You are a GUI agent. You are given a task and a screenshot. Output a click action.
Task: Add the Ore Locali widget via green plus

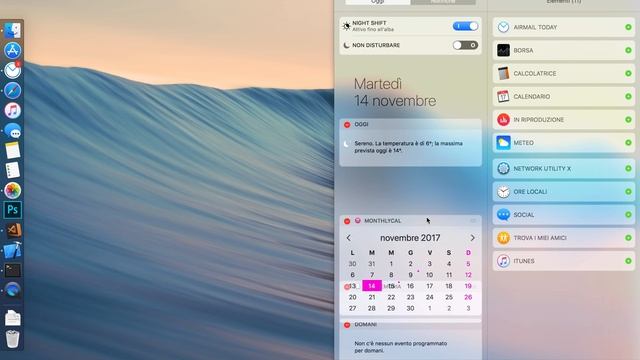pyautogui.click(x=628, y=191)
